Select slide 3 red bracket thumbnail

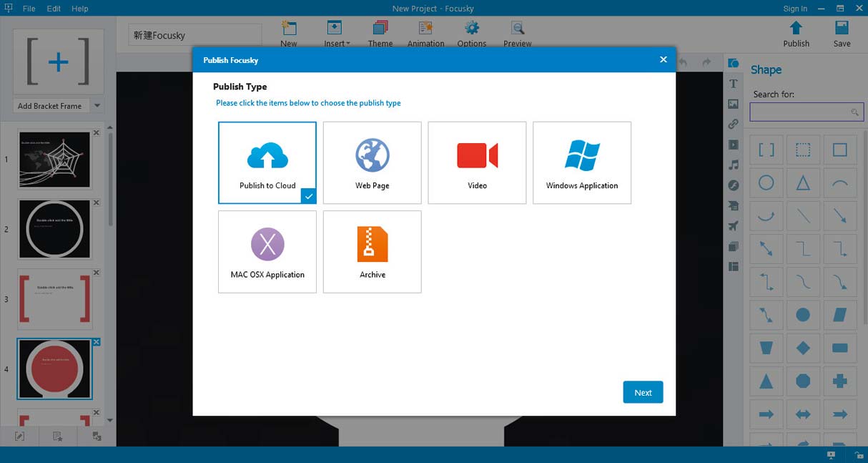click(54, 298)
